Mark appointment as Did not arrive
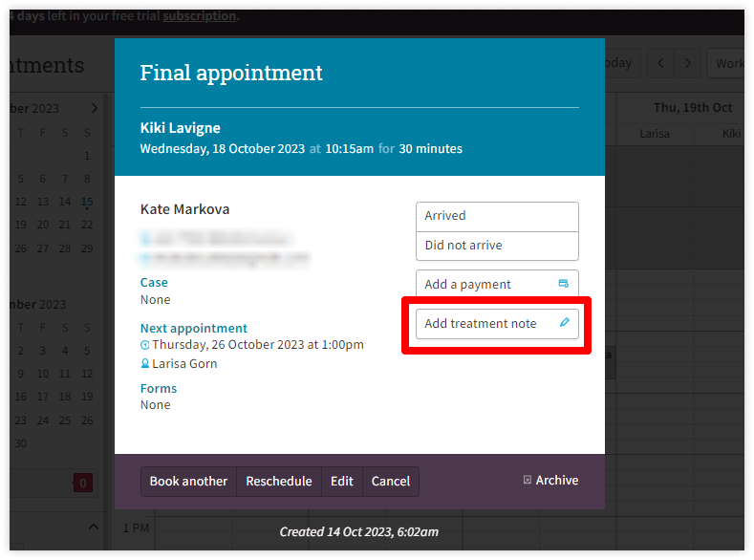Screen dimensions: 754x560 point(497,247)
